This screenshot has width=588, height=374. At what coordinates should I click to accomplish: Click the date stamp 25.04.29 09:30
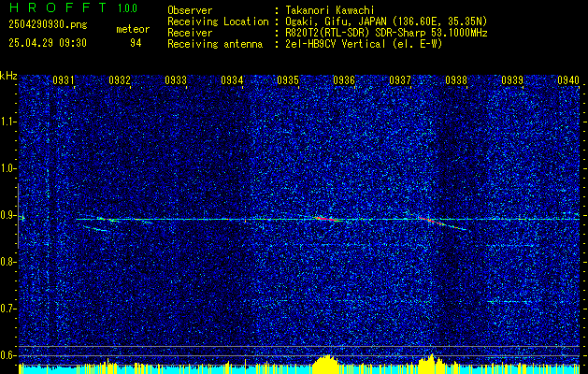(x=48, y=43)
